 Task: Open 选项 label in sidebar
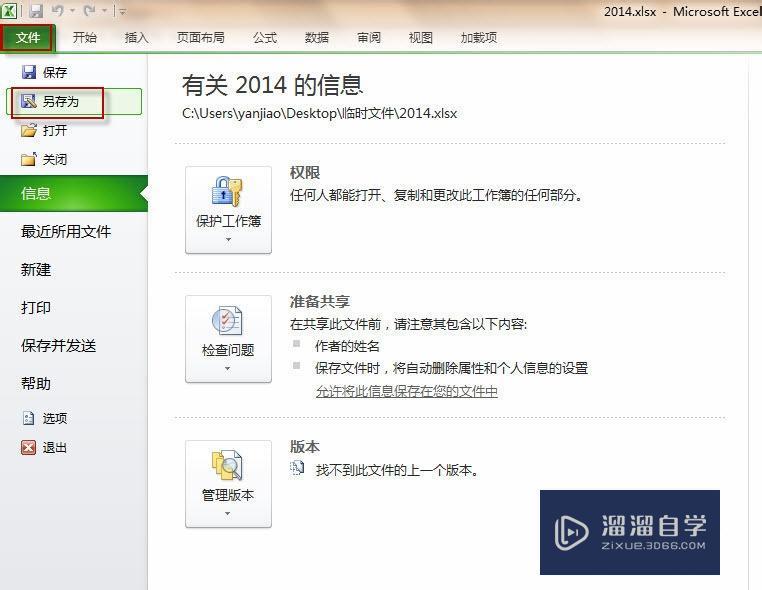[x=55, y=418]
